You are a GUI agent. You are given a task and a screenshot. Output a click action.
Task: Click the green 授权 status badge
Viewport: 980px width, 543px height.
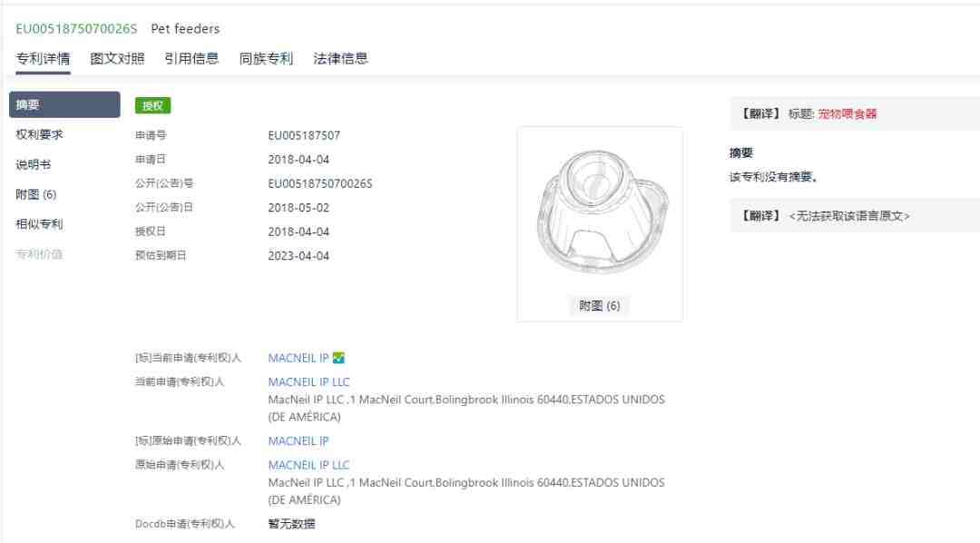pyautogui.click(x=153, y=105)
